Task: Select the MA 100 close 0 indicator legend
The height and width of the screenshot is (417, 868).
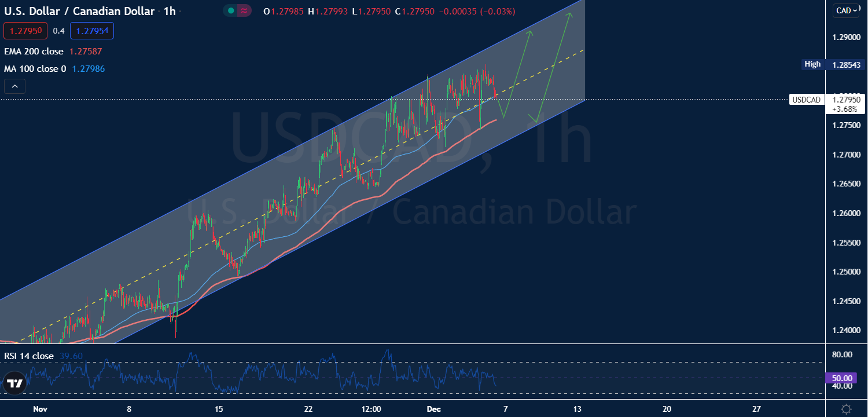Action: coord(35,69)
